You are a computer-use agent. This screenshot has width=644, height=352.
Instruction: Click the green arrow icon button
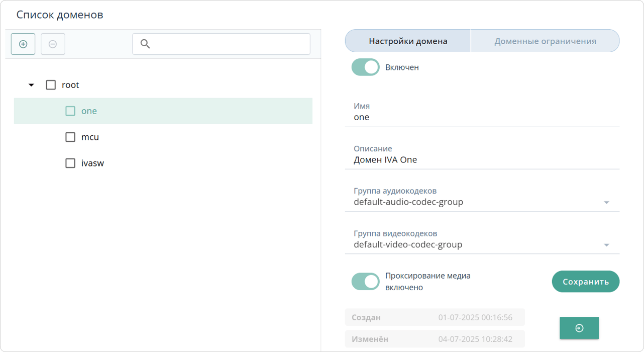coord(579,328)
